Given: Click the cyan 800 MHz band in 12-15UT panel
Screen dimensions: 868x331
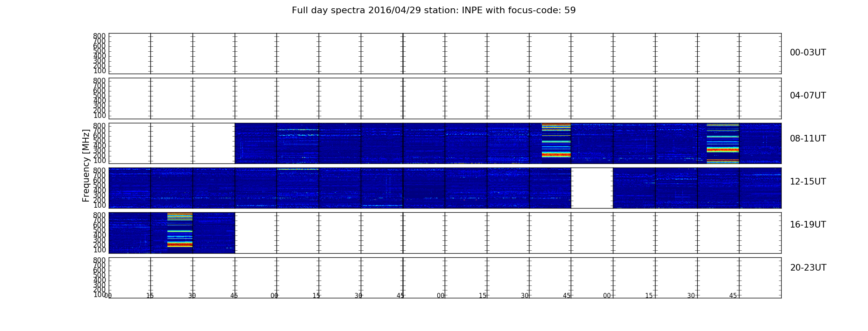Looking at the screenshot, I should pyautogui.click(x=298, y=169).
